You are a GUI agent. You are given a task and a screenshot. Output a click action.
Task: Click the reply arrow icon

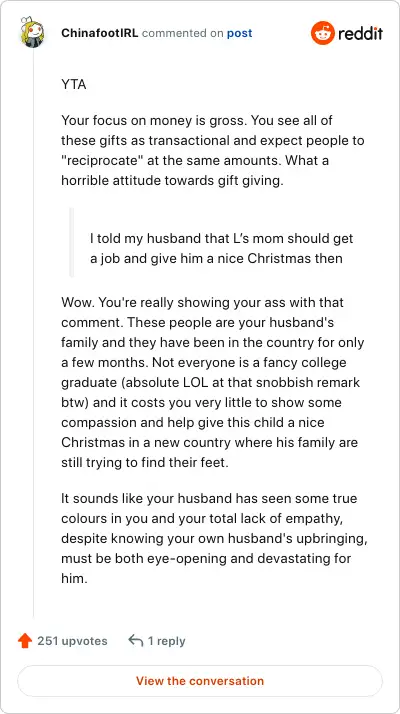pyautogui.click(x=136, y=641)
